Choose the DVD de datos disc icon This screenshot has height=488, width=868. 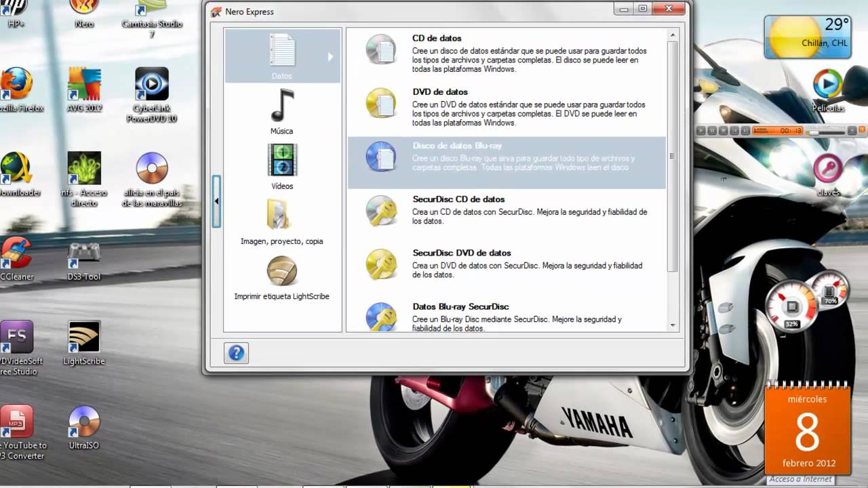[x=380, y=103]
